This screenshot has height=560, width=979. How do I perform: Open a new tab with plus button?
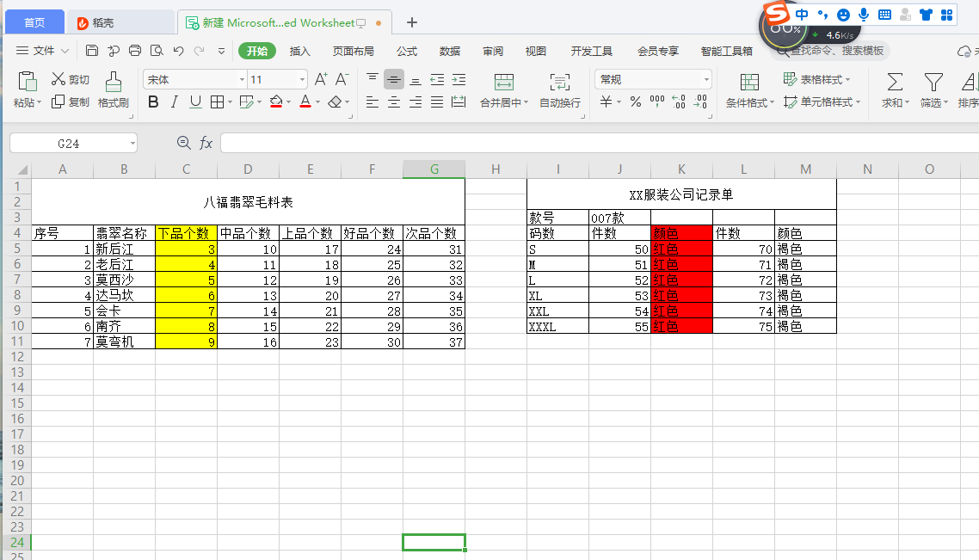(x=412, y=22)
